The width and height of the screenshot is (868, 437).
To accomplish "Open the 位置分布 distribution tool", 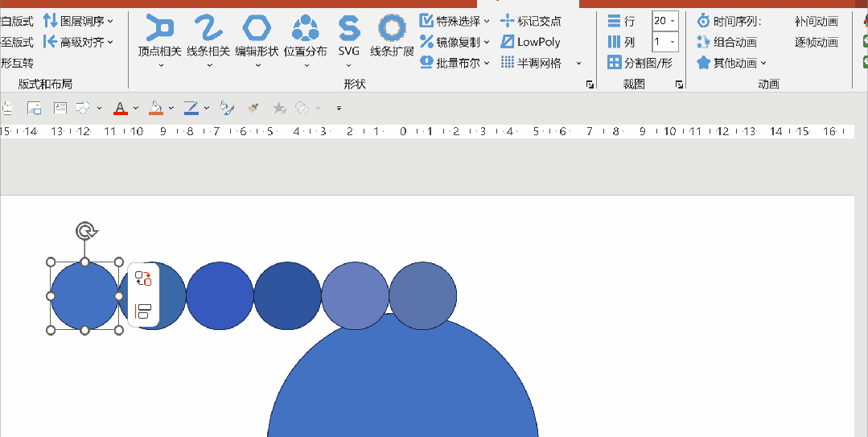I will (x=306, y=41).
